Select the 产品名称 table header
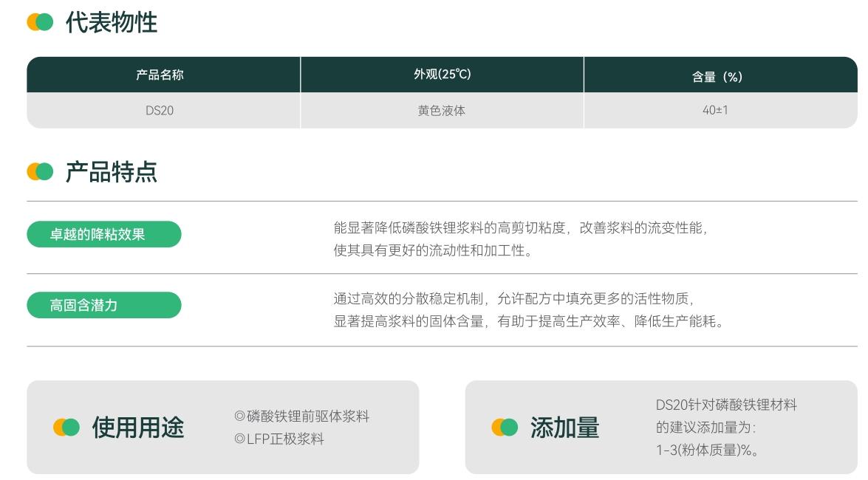 pos(160,75)
